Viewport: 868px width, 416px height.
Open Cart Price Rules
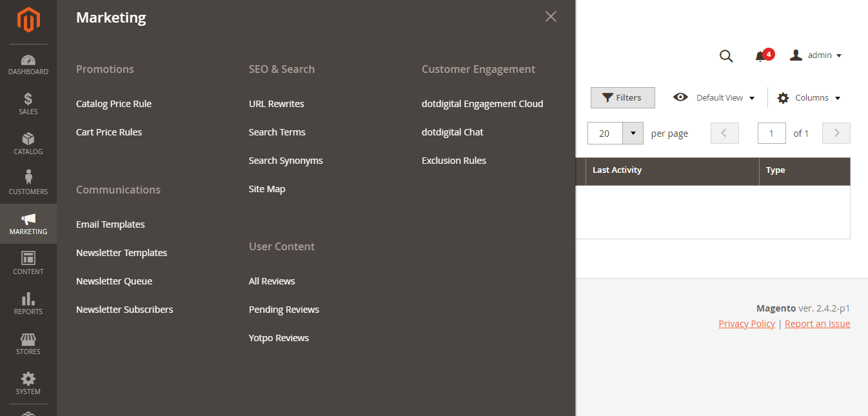click(x=109, y=132)
